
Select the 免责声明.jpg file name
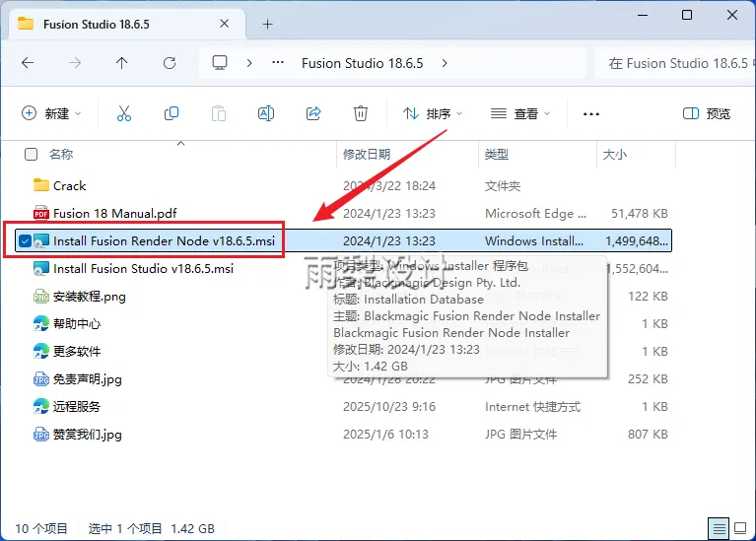88,379
